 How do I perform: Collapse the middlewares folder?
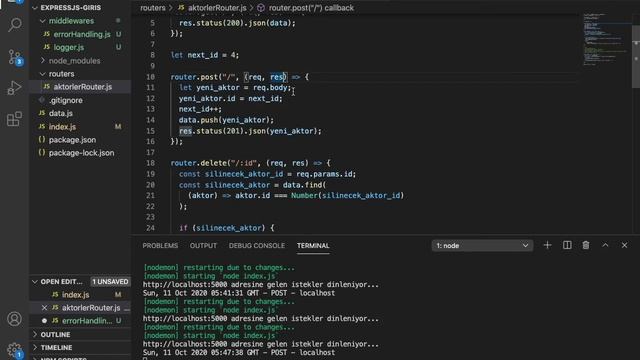point(42,21)
